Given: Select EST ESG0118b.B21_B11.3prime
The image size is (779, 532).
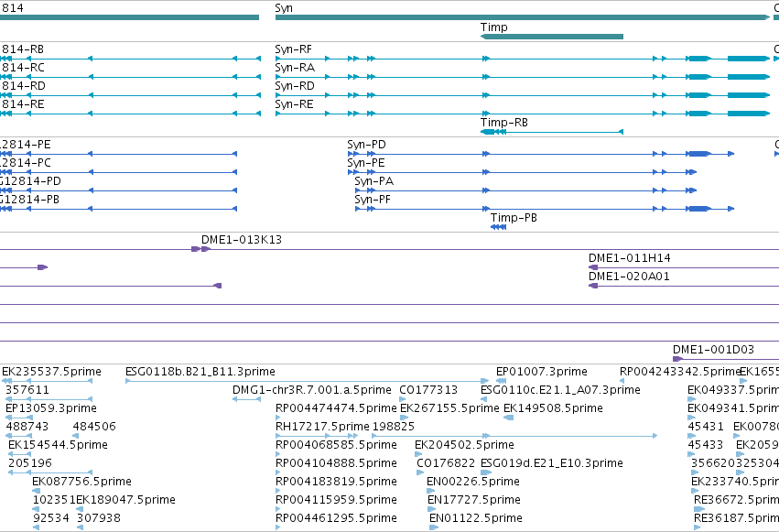Looking at the screenshot, I should coord(200,372).
